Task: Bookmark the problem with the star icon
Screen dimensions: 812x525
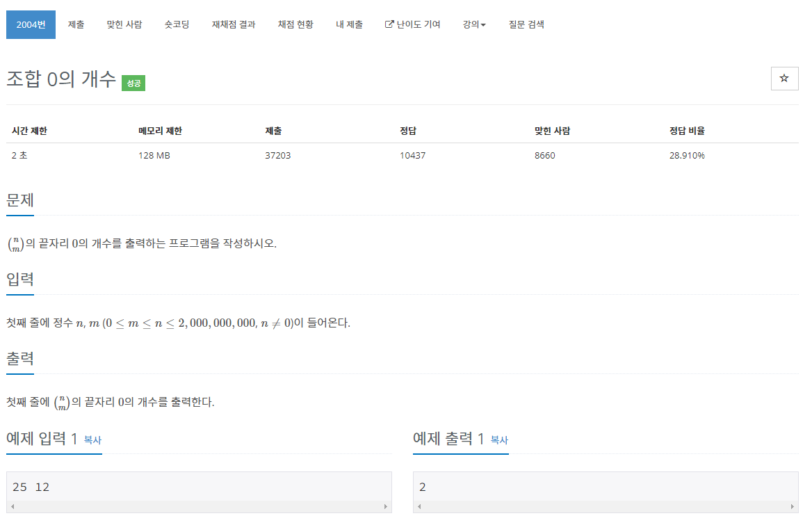Action: 784,79
